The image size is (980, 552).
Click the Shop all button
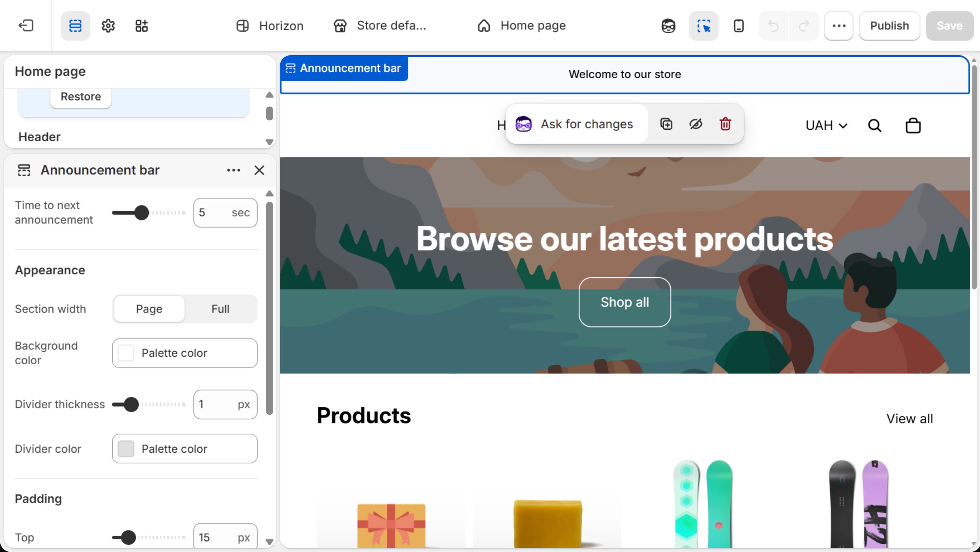(x=625, y=302)
